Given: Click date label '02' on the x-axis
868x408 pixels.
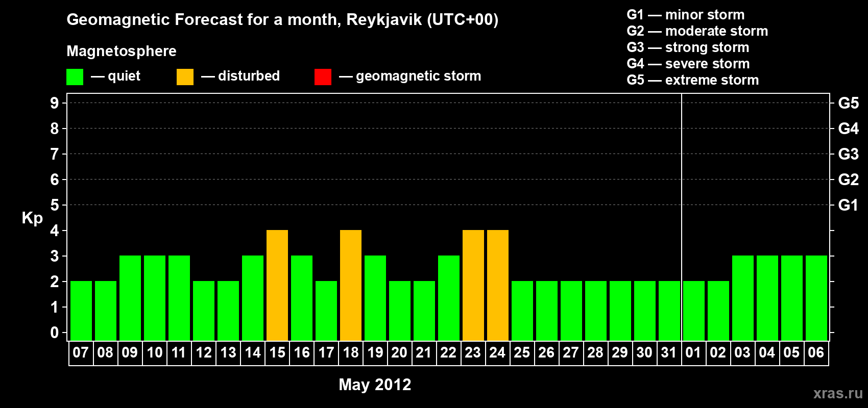Looking at the screenshot, I should [x=718, y=352].
